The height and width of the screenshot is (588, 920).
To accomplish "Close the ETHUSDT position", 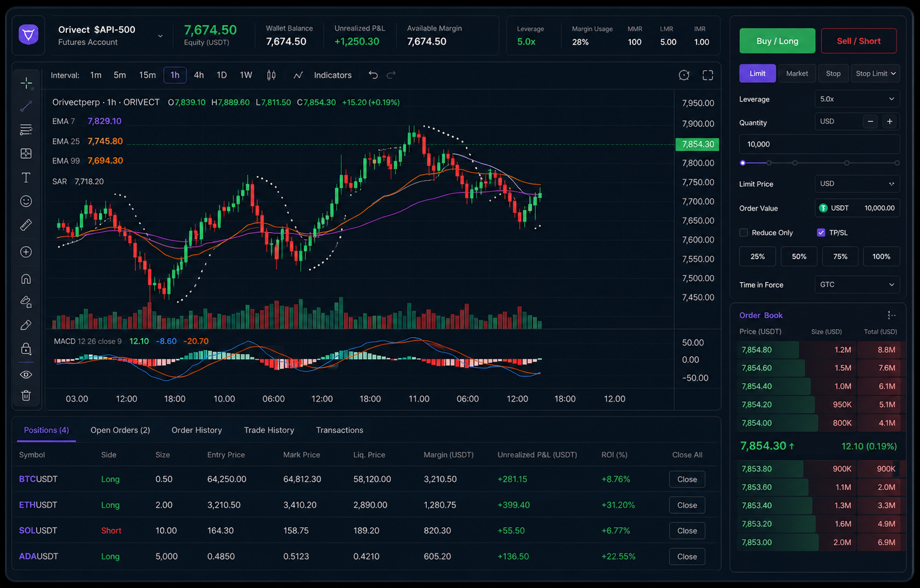I will [x=687, y=505].
